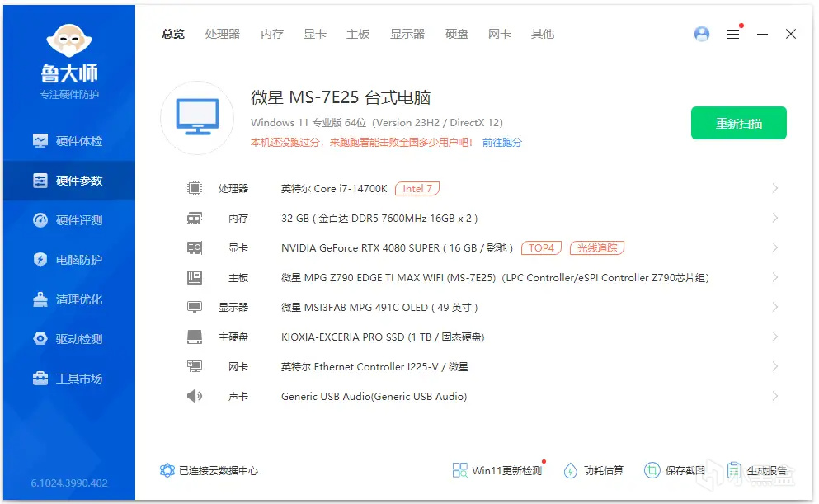Click 保存截图 to save screenshot

[675, 470]
